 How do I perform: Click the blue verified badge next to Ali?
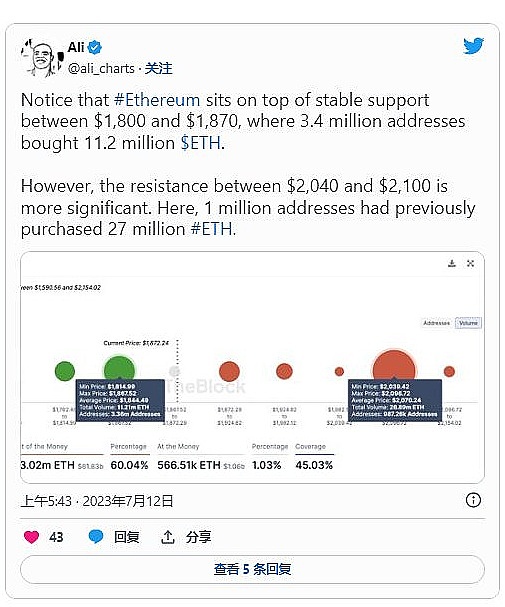coord(95,48)
